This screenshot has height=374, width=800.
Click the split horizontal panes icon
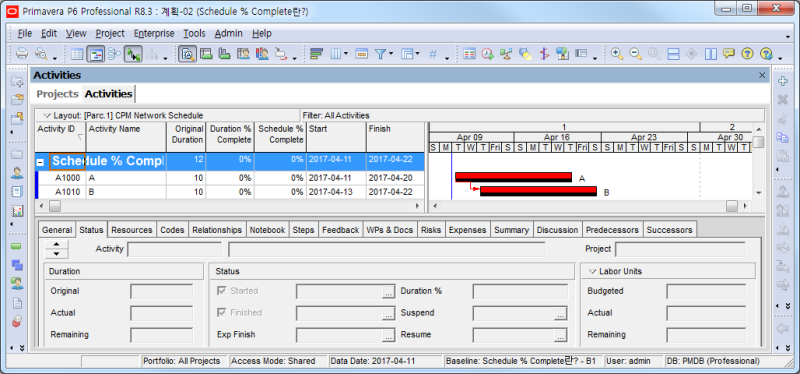[x=673, y=54]
